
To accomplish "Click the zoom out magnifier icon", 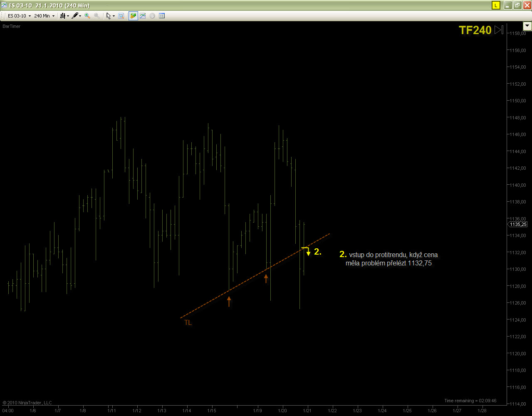I will 97,16.
